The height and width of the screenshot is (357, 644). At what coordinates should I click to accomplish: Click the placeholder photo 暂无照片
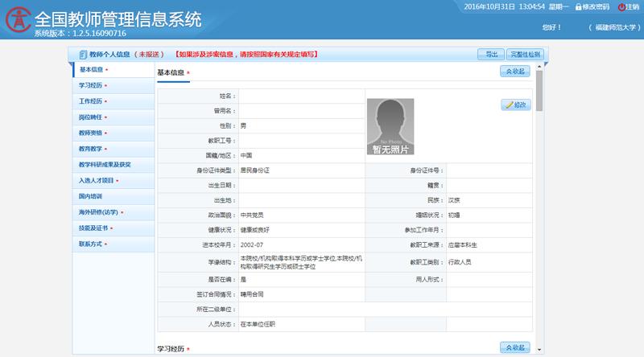click(390, 126)
